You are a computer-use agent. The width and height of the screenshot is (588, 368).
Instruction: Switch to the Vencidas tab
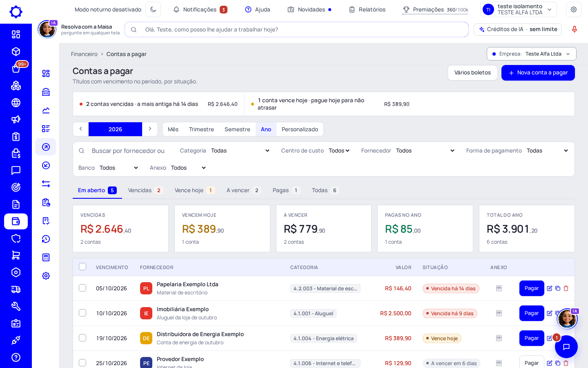[x=145, y=190]
